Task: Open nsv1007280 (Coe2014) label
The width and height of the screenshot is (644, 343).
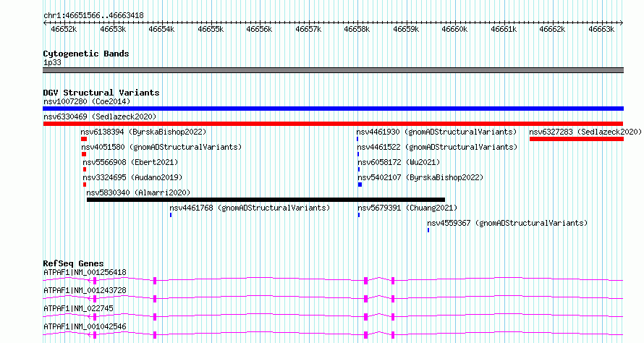Action: [87, 101]
